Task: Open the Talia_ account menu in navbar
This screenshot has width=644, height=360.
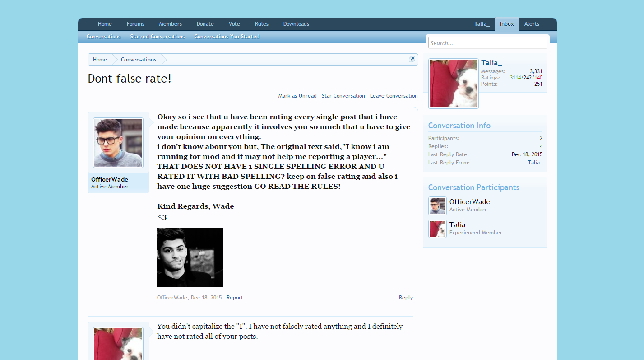Action: tap(482, 24)
